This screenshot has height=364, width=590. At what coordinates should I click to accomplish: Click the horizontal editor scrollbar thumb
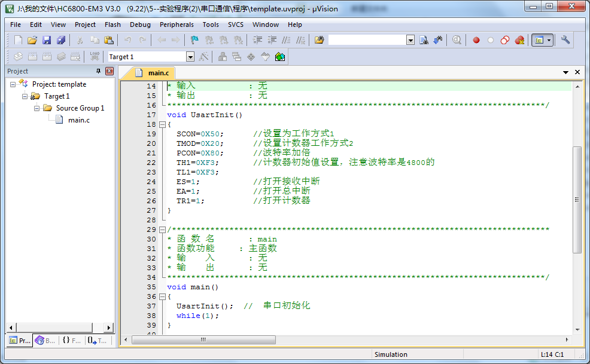203,339
